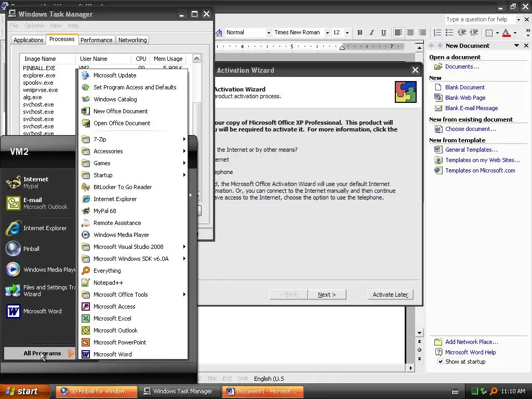Viewport: 532px width, 399px height.
Task: Align text left in Word toolbar
Action: (x=398, y=33)
